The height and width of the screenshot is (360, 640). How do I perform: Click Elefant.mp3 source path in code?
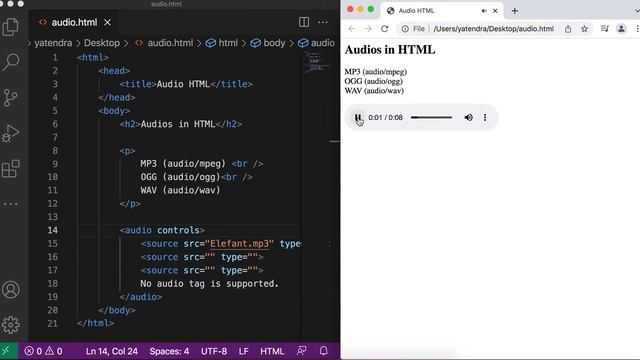pyautogui.click(x=239, y=244)
